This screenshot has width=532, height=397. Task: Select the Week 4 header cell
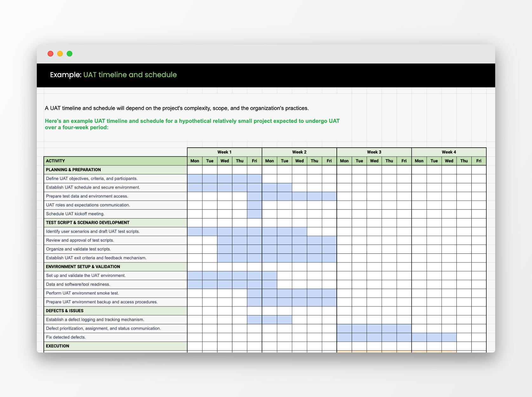[449, 152]
